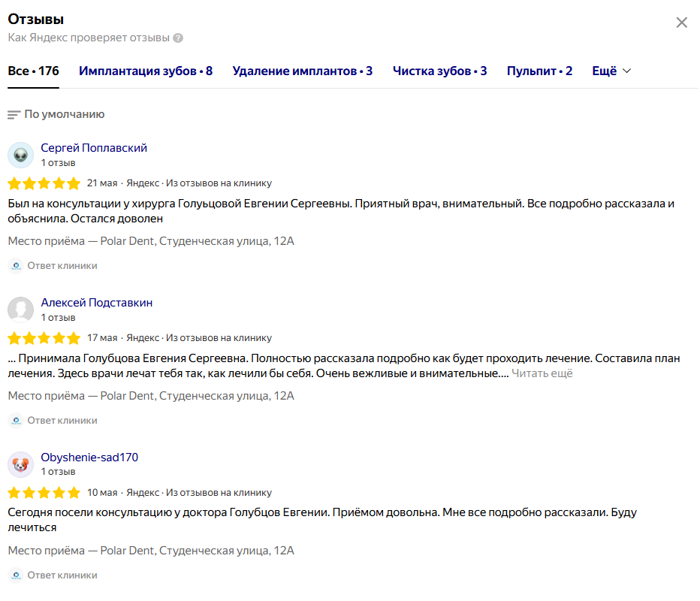Click the question mark help icon

[178, 38]
